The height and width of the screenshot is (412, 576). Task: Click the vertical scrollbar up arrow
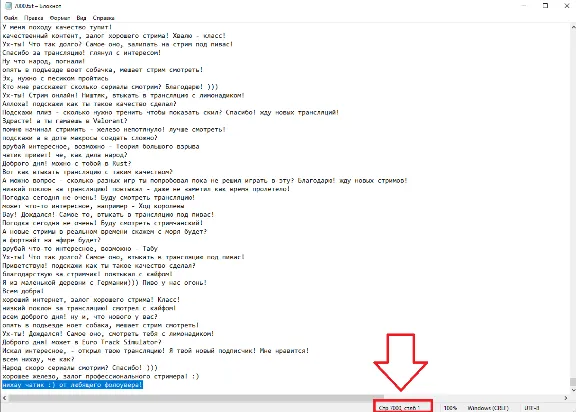point(573,27)
